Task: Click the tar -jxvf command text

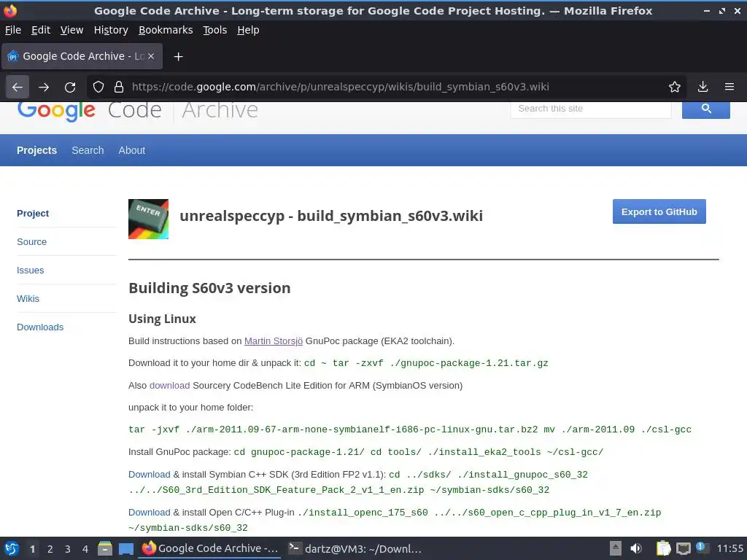Action: pyautogui.click(x=410, y=429)
